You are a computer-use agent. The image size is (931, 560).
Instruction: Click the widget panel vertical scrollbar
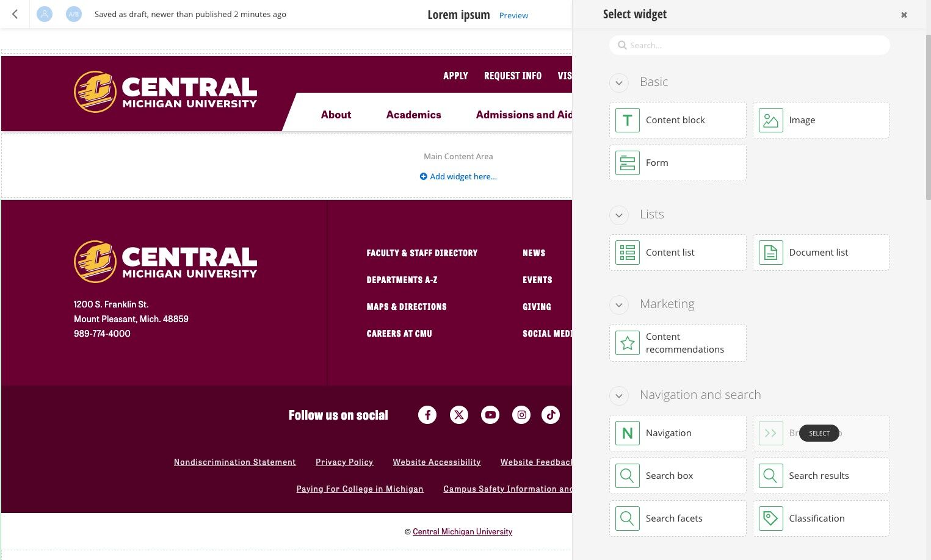coord(928,117)
